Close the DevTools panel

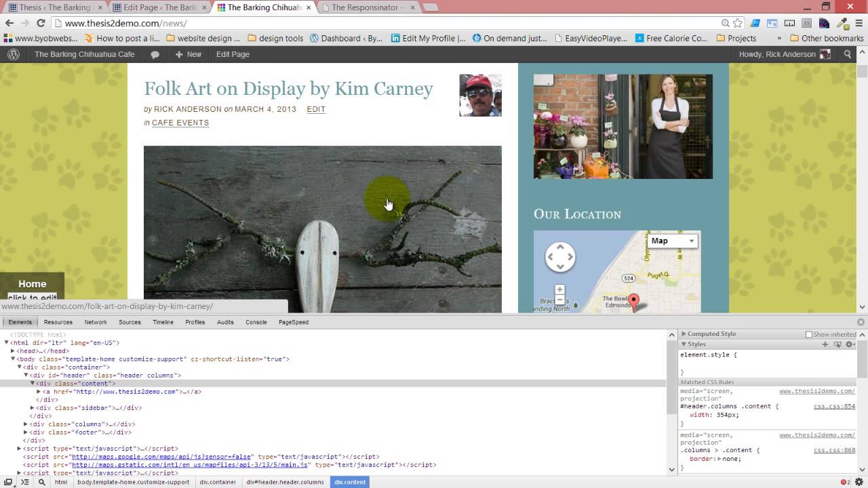[x=861, y=322]
